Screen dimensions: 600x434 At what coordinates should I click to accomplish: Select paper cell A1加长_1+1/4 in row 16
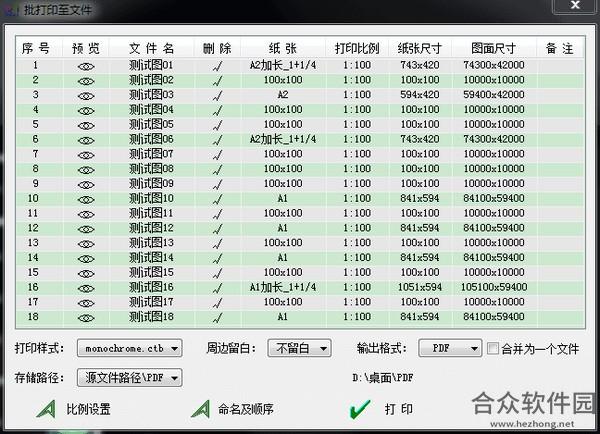pos(283,287)
